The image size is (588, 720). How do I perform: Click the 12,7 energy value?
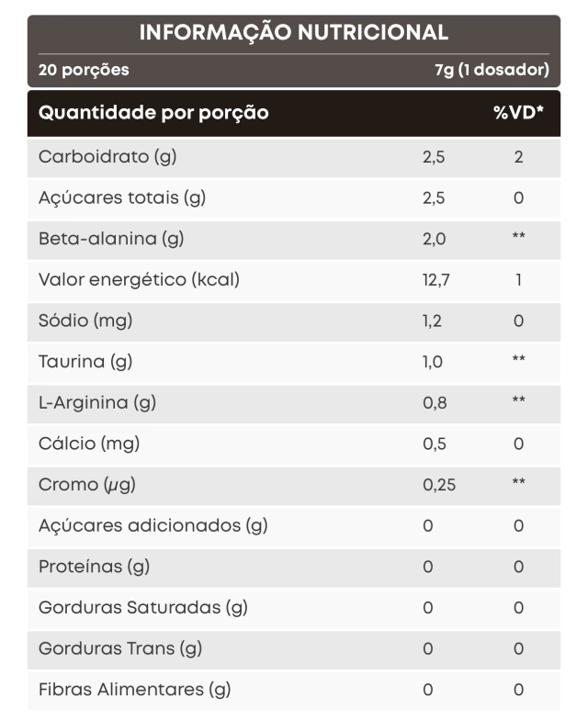435,280
